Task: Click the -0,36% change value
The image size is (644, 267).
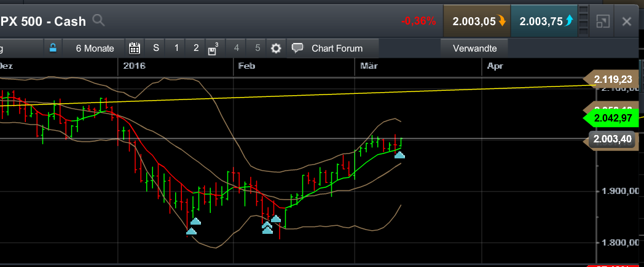Action: click(x=419, y=21)
